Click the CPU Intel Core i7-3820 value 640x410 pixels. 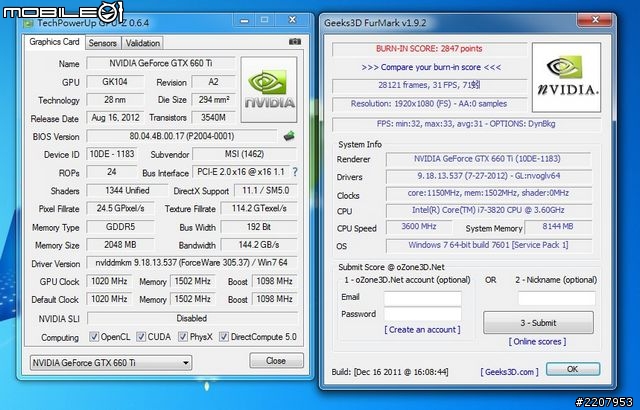tap(488, 210)
